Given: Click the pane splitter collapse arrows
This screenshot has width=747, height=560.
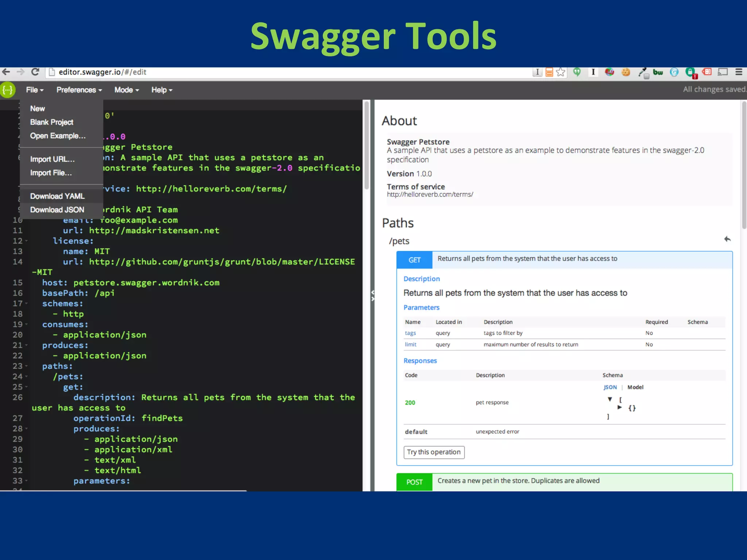Looking at the screenshot, I should click(372, 295).
